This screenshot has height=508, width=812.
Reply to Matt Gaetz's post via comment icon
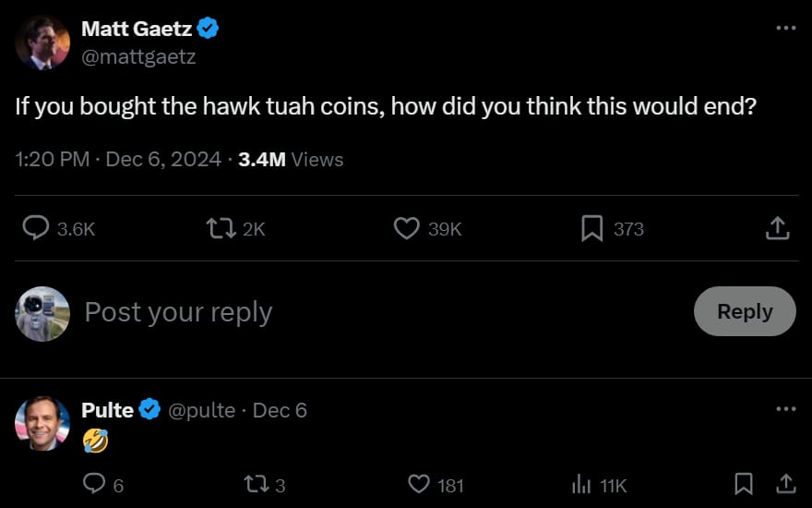pos(36,228)
